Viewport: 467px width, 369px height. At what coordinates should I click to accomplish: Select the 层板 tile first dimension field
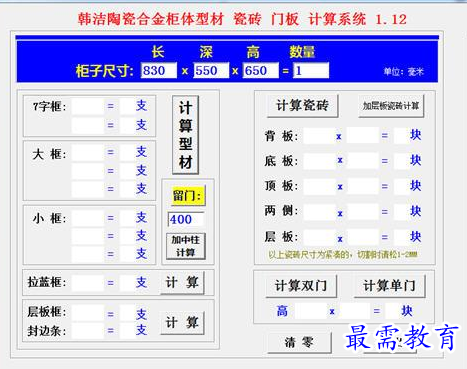(319, 237)
